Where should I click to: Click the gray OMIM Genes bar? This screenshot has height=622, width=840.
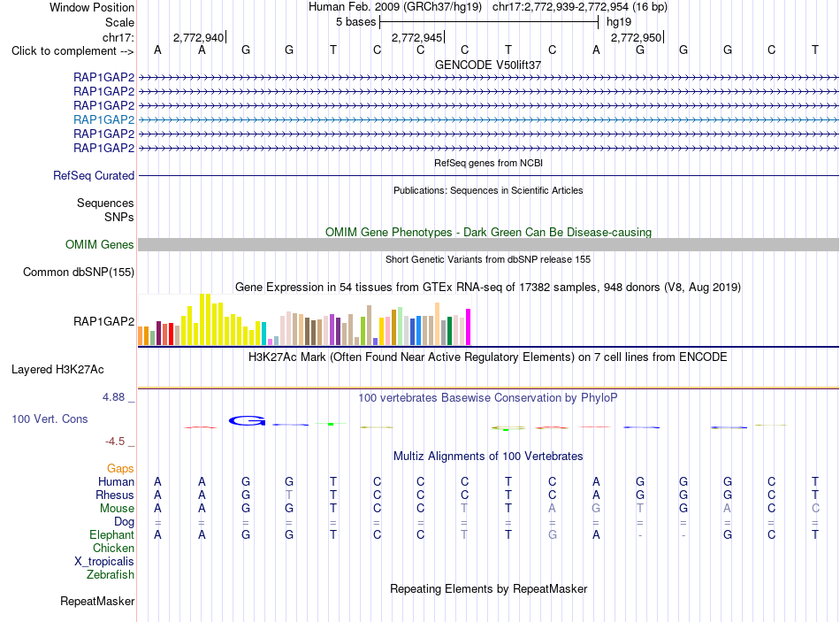point(488,244)
